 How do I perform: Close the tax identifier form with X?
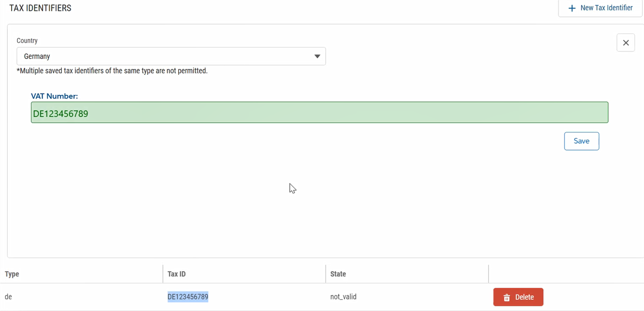[x=626, y=43]
